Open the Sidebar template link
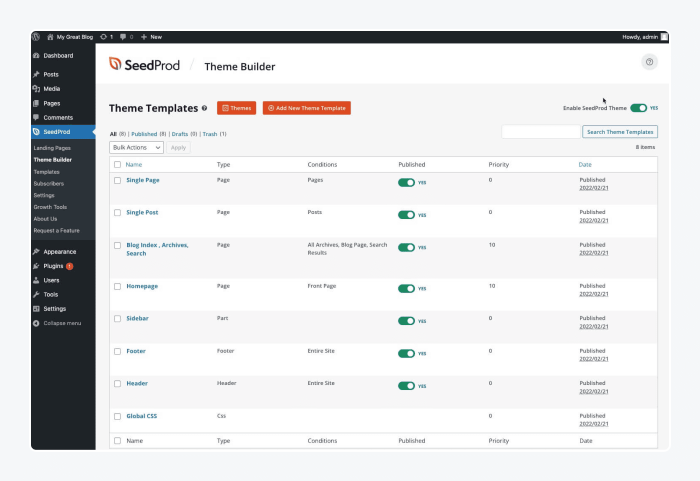The image size is (700, 481). coord(137,318)
